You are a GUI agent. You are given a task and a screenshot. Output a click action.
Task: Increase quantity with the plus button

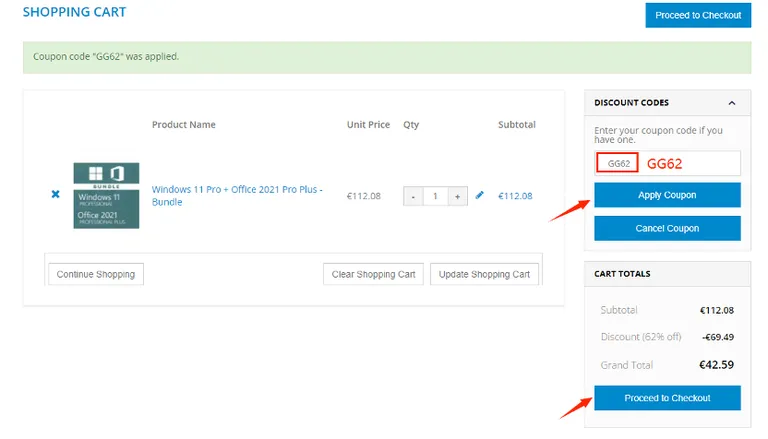pyautogui.click(x=457, y=196)
